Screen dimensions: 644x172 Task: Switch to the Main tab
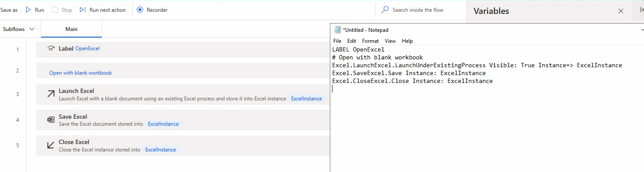71,29
